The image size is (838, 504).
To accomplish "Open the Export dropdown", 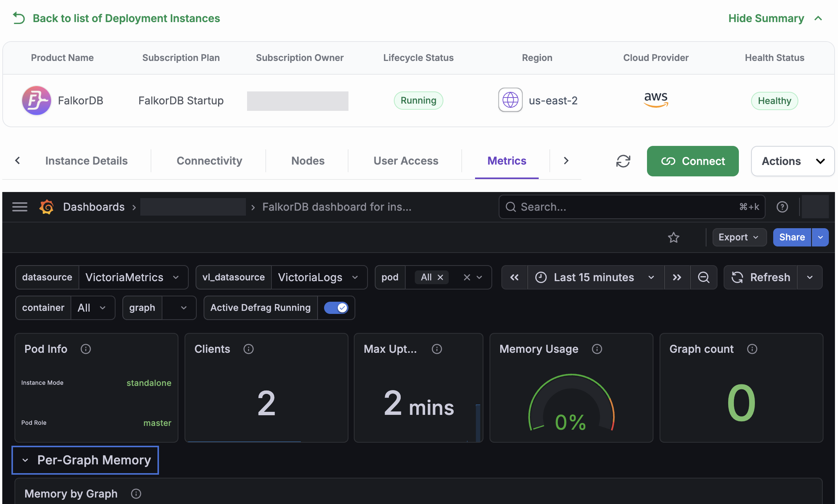I will [x=739, y=237].
